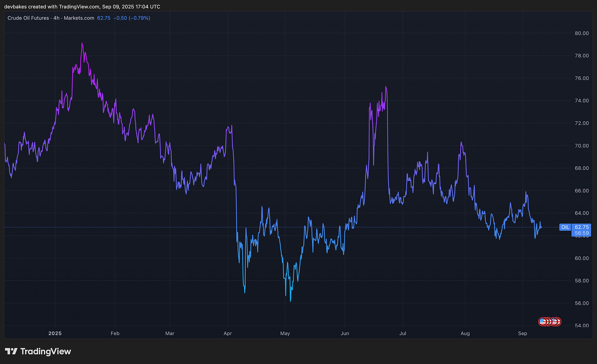
Task: Click the "May" time axis label
Action: (x=285, y=334)
